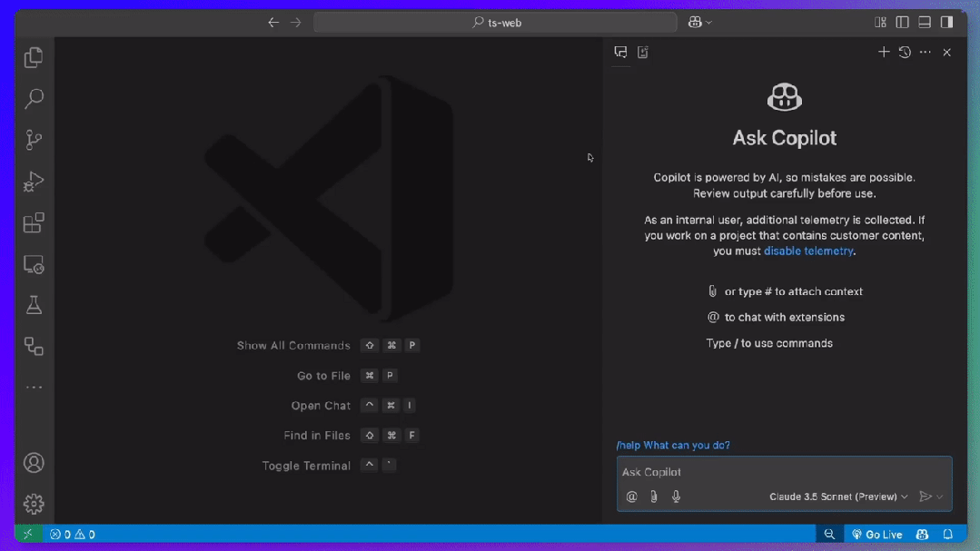
Task: Show chat history with the clock icon
Action: pos(904,52)
